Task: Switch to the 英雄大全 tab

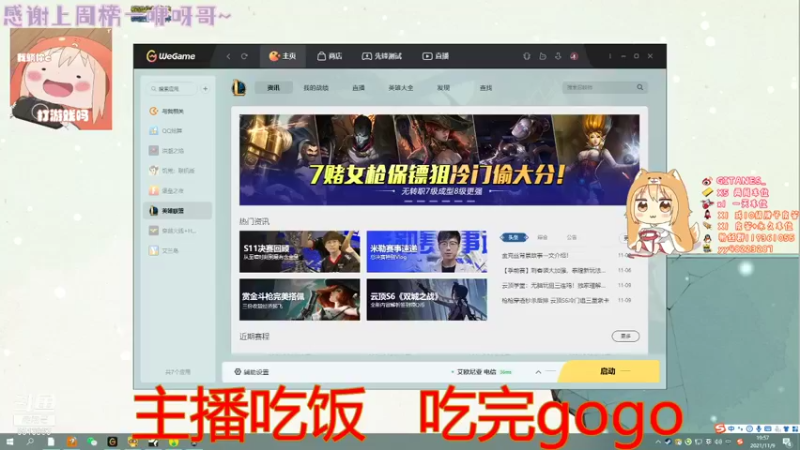Action: (x=401, y=88)
